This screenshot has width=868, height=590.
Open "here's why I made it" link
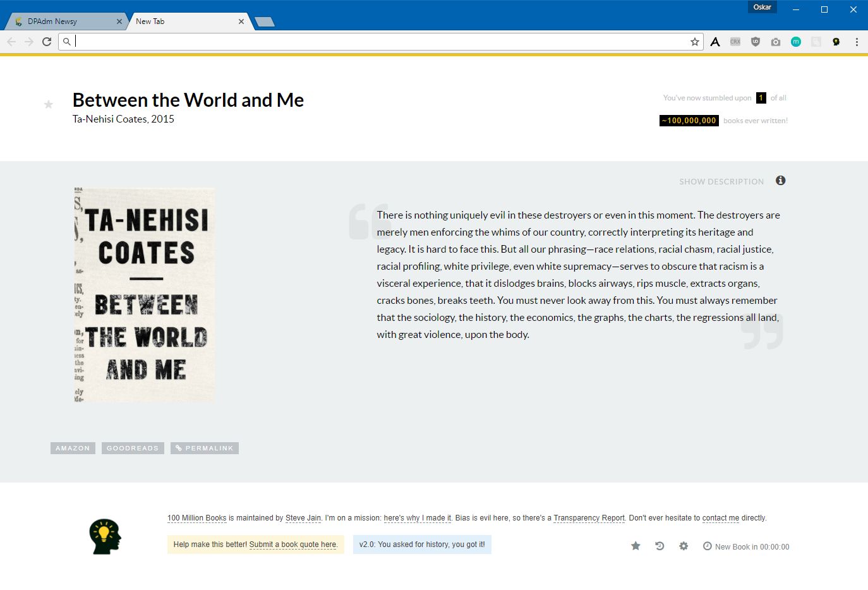tap(418, 518)
